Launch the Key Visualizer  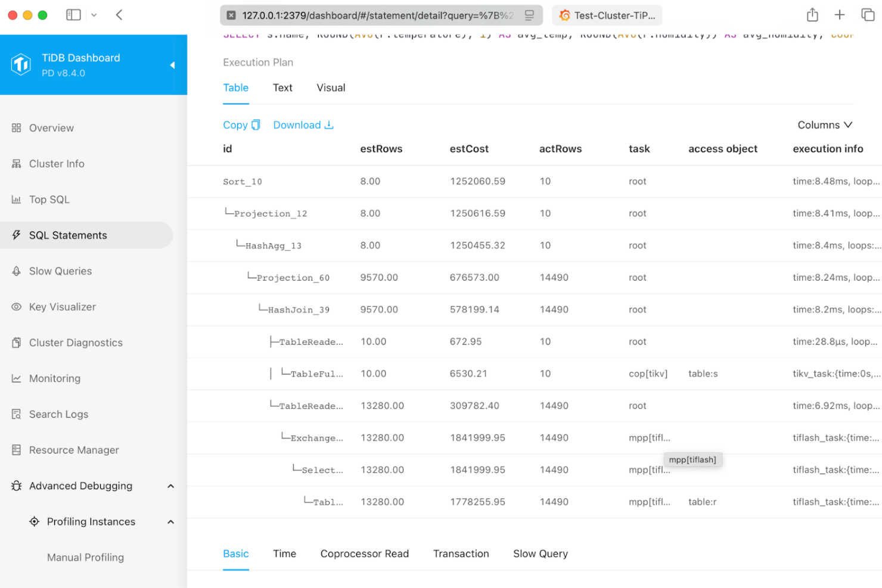coord(61,306)
